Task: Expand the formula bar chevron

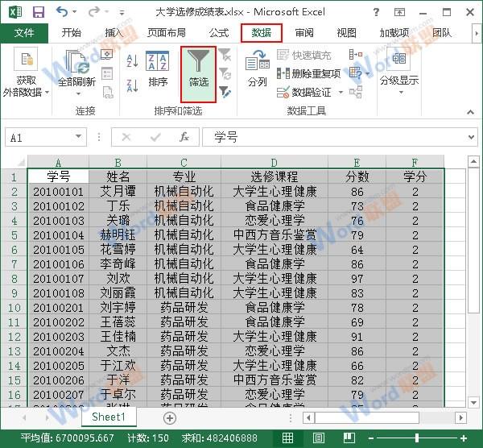Action: tap(471, 137)
